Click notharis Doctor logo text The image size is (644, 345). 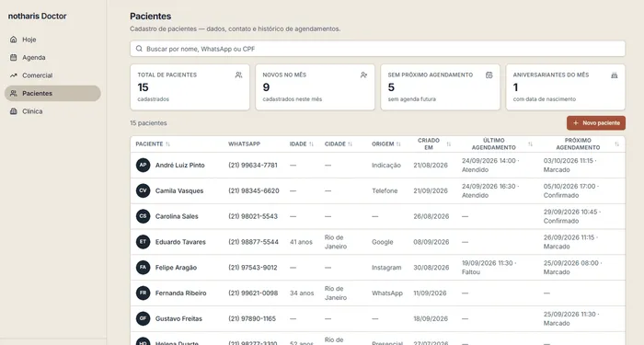37,17
